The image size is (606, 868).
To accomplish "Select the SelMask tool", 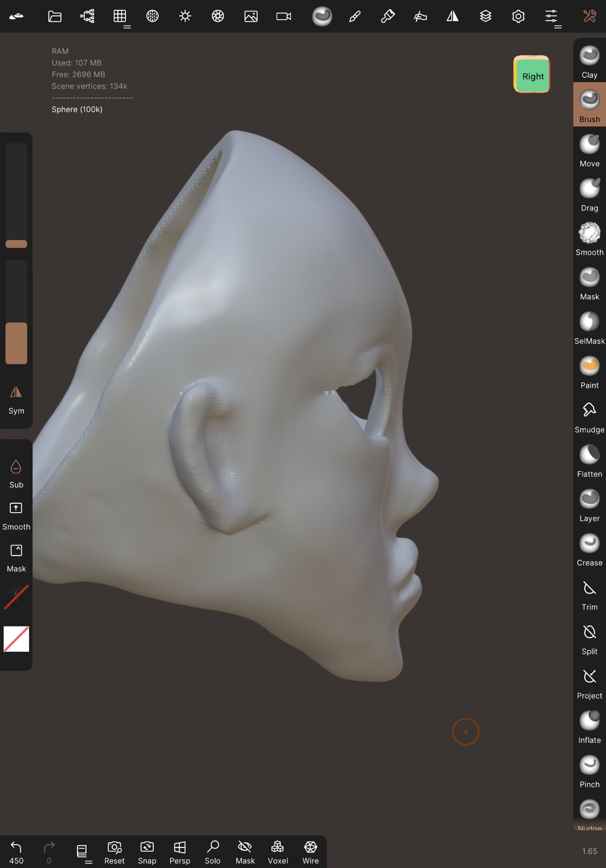I will [x=589, y=327].
